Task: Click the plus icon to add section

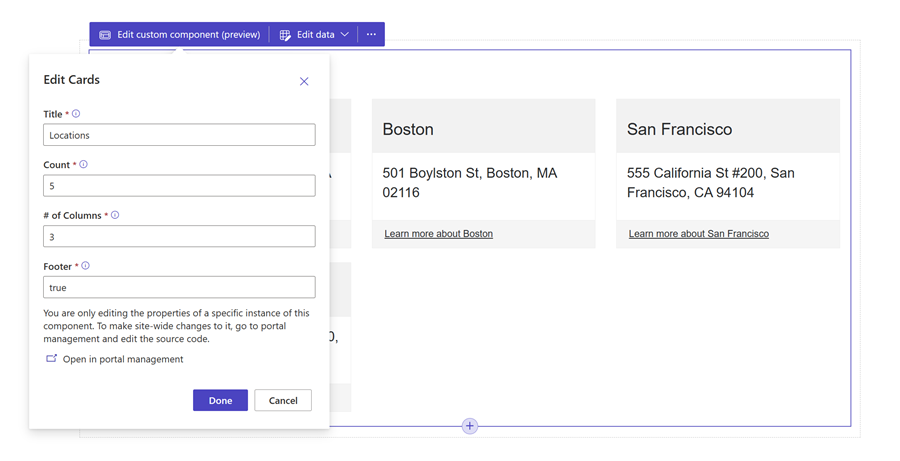Action: point(470,426)
